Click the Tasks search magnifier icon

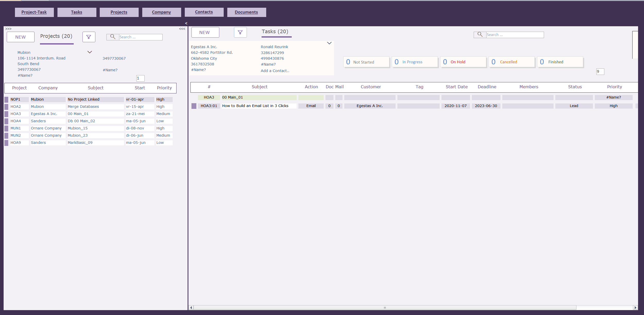pyautogui.click(x=480, y=34)
